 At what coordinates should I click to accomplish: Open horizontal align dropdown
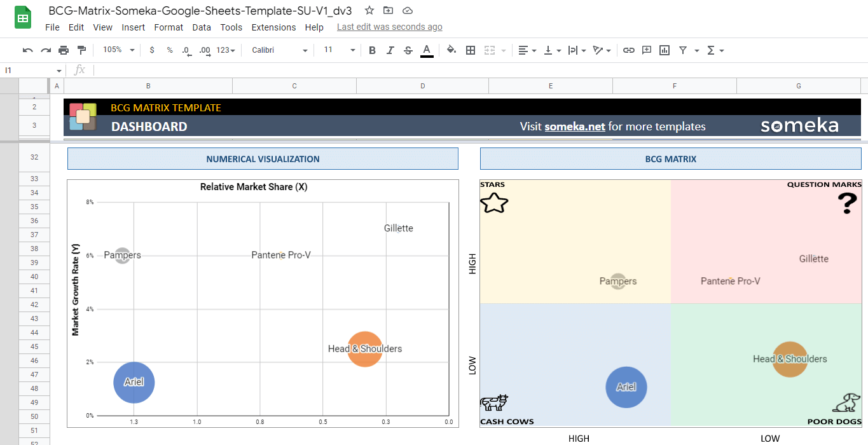point(527,50)
